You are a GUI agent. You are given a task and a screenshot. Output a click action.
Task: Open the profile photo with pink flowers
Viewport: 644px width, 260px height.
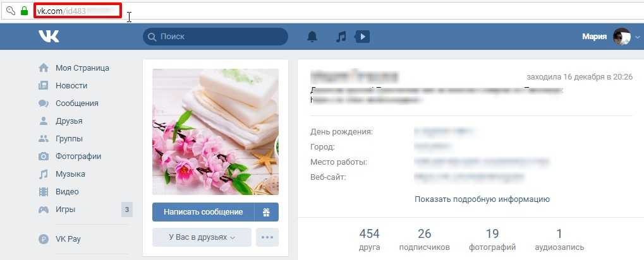pyautogui.click(x=215, y=131)
